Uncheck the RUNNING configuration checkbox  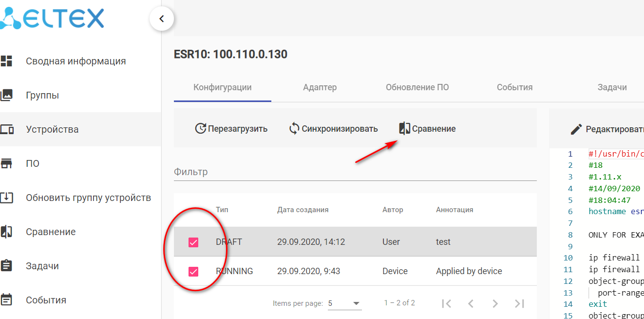pos(193,271)
